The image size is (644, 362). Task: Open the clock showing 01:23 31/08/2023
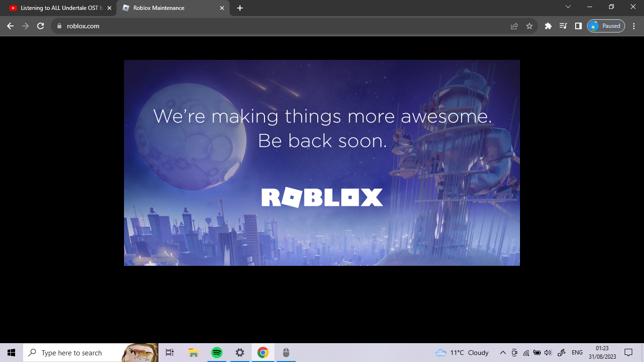click(602, 353)
